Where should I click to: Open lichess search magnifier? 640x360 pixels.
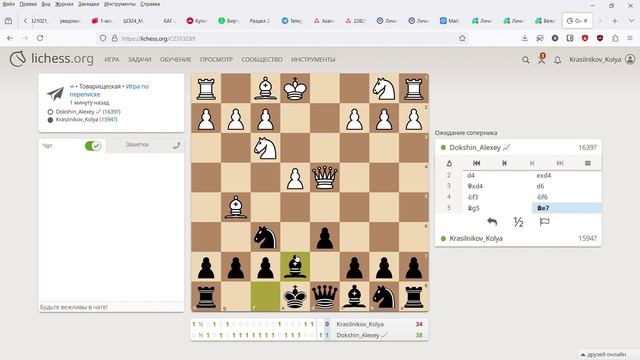(x=526, y=60)
